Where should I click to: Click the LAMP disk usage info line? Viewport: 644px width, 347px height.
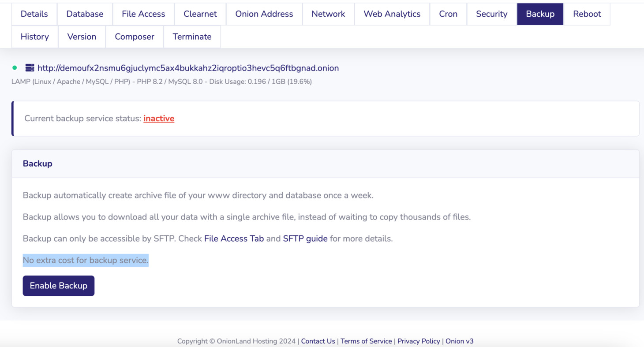(161, 82)
